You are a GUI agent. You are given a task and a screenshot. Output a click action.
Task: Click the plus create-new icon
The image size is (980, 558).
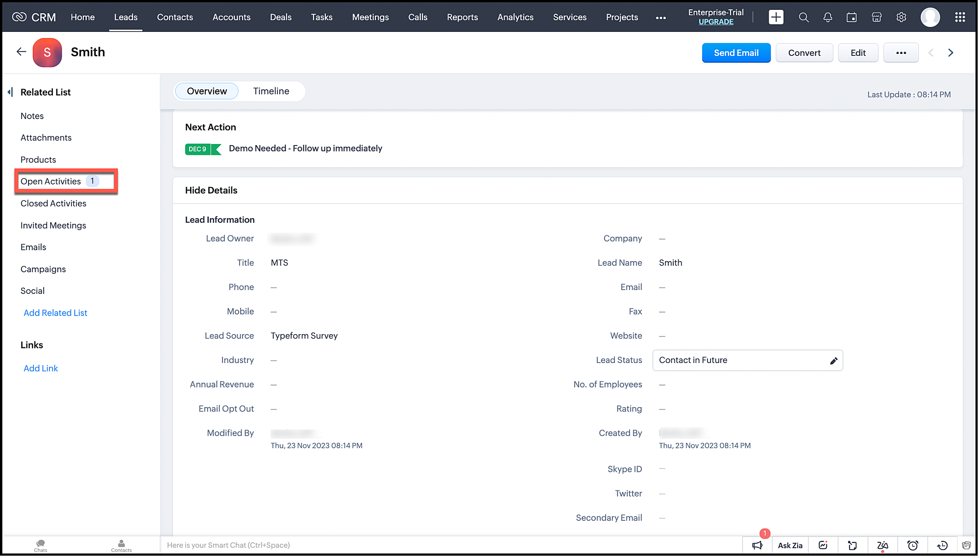point(776,17)
